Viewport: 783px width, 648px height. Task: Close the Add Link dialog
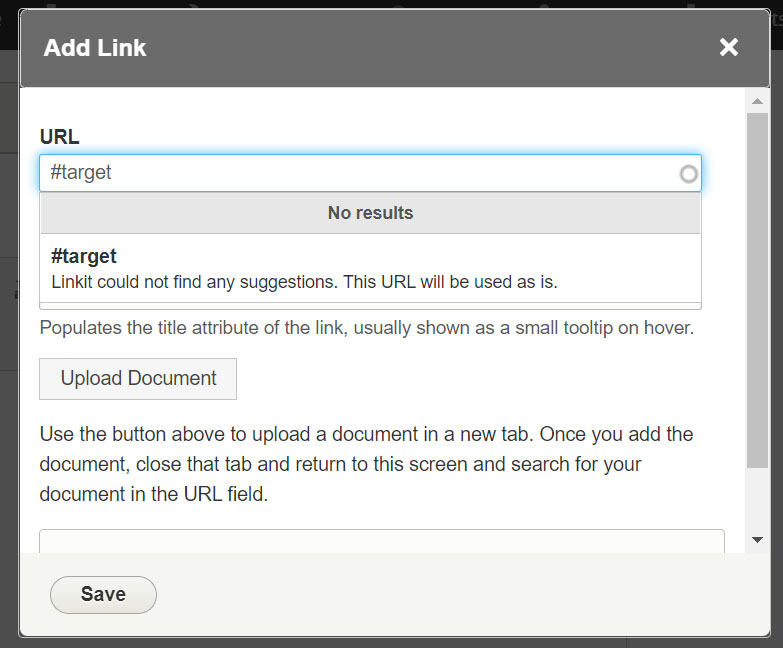(729, 47)
